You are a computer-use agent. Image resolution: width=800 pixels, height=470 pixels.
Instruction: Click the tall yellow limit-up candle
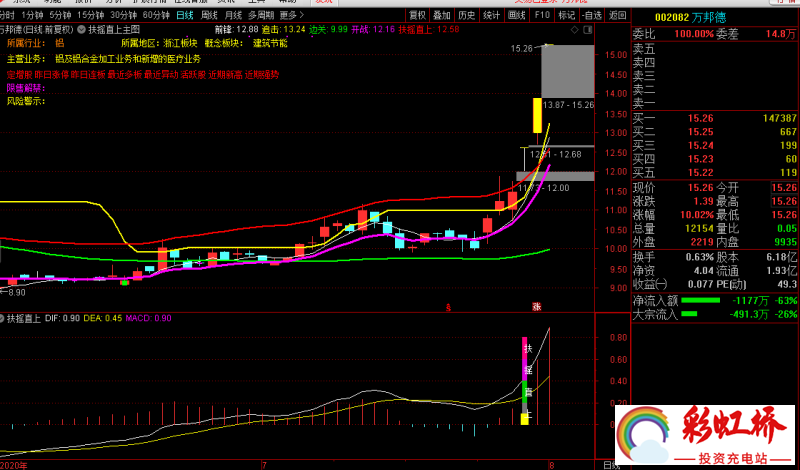pyautogui.click(x=537, y=115)
